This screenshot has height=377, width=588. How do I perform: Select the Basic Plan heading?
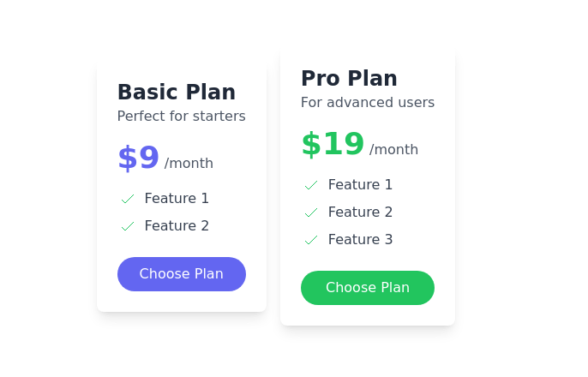pos(177,93)
